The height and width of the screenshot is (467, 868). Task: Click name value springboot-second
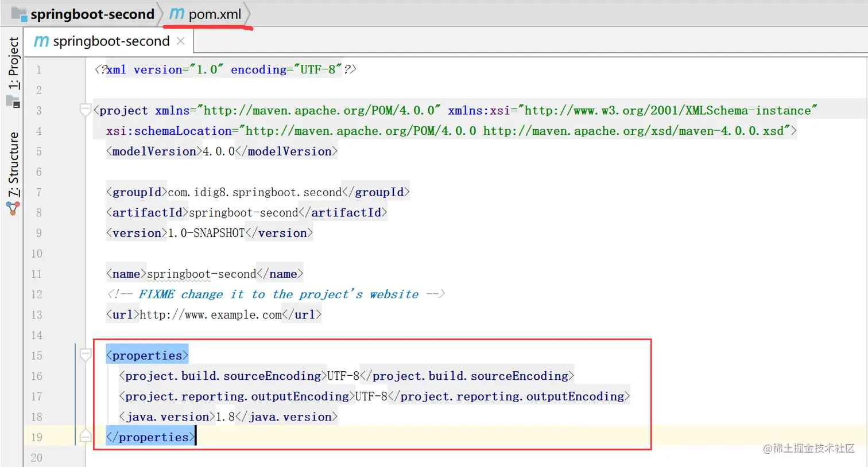click(201, 274)
